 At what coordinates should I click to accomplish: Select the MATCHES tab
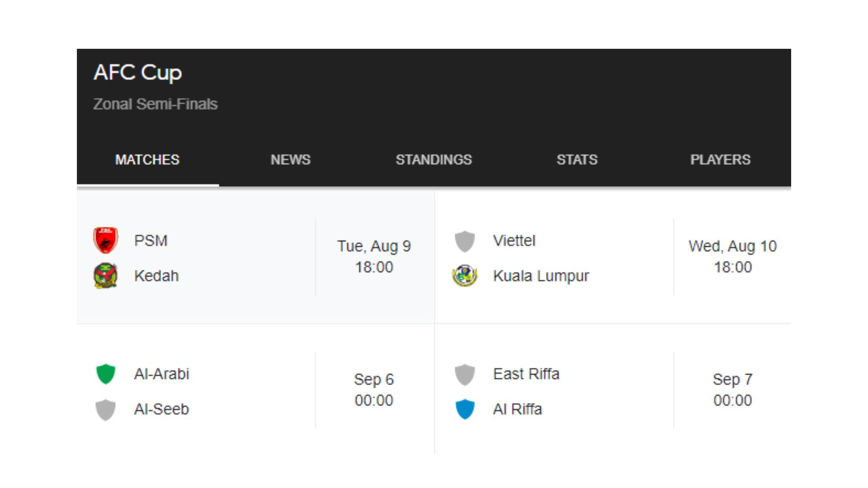pos(147,160)
